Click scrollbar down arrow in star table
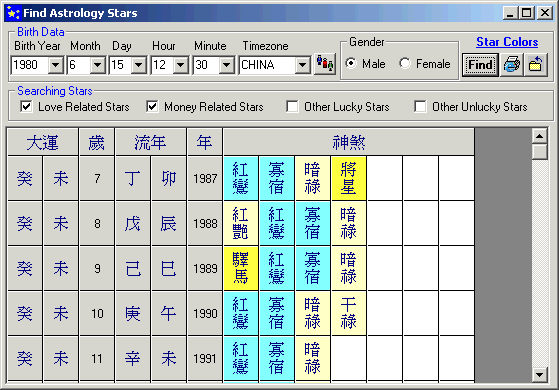The width and height of the screenshot is (559, 390). tap(539, 375)
